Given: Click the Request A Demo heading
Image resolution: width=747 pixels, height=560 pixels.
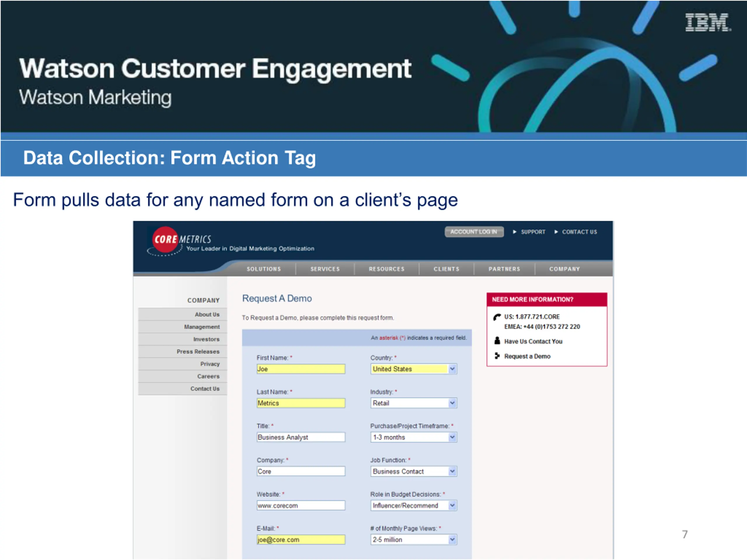Looking at the screenshot, I should tap(277, 298).
